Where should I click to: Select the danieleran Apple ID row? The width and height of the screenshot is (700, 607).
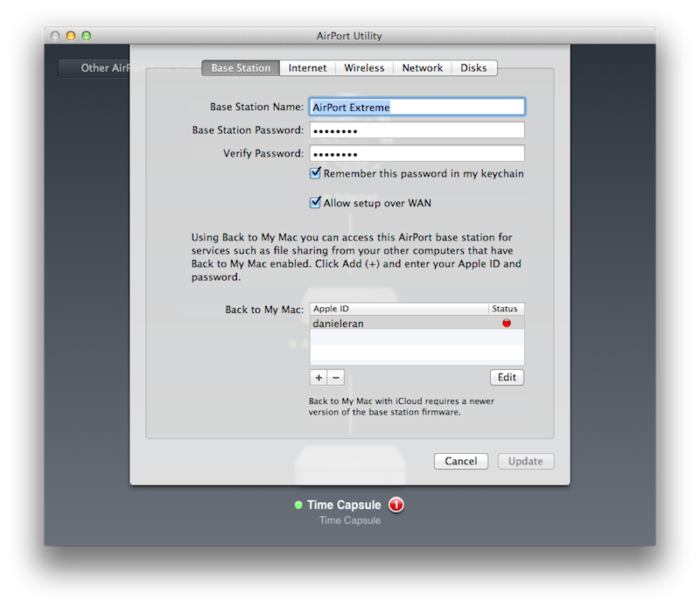tap(417, 323)
